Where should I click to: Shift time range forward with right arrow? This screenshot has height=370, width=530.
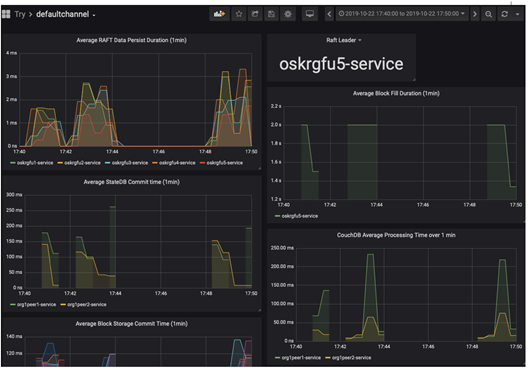[475, 14]
